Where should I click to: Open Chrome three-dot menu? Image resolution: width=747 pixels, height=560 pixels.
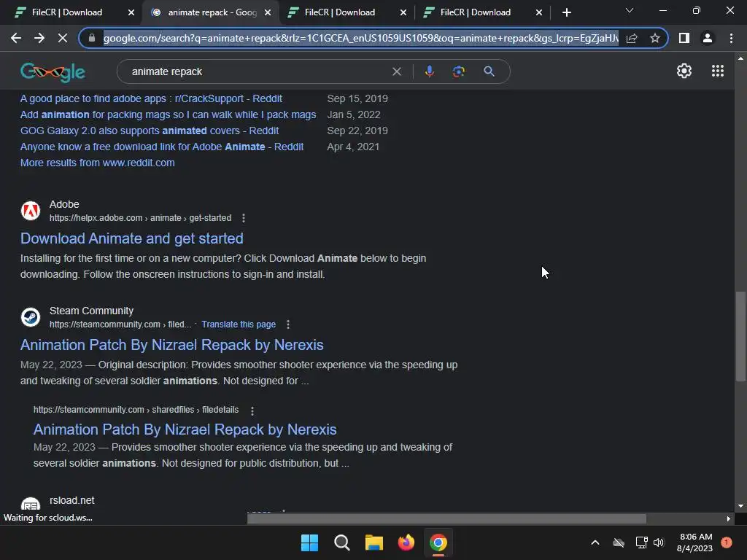pyautogui.click(x=731, y=38)
